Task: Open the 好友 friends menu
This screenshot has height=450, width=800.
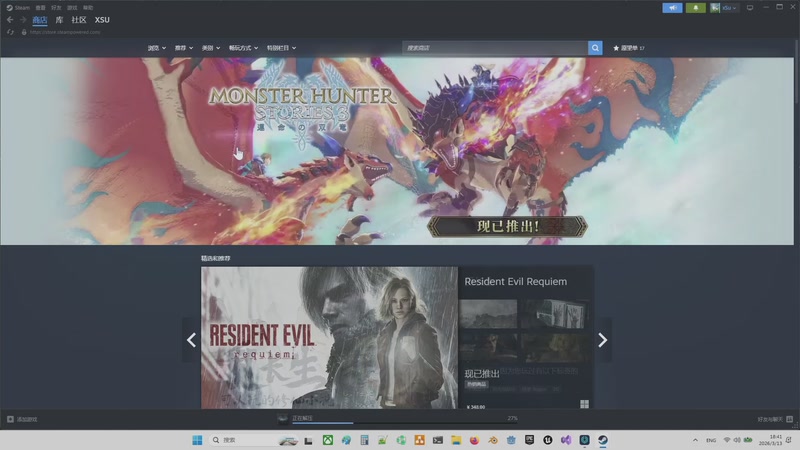Action: point(56,8)
